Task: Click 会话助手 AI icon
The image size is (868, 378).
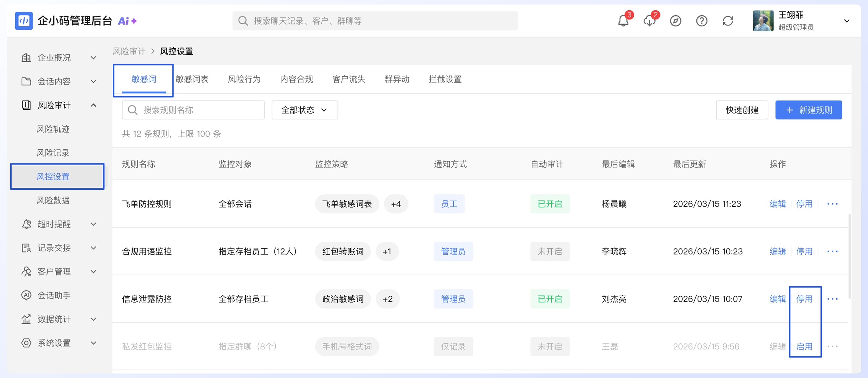Action: [26, 295]
